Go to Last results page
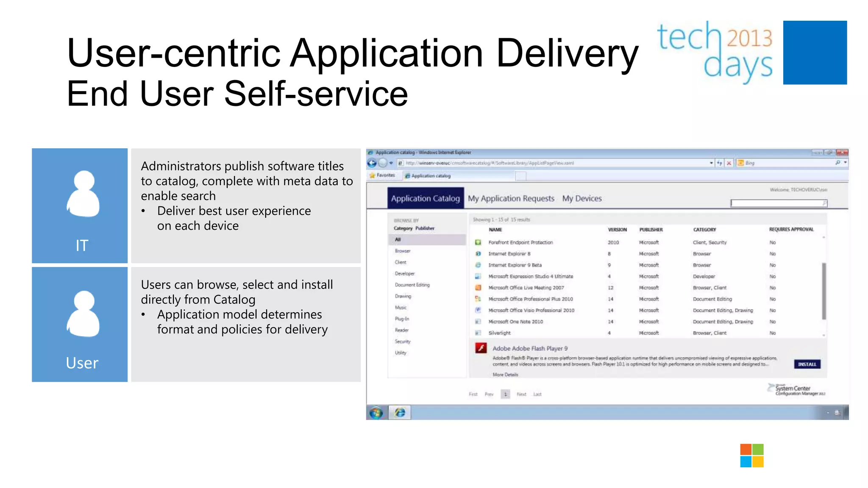 click(x=537, y=394)
